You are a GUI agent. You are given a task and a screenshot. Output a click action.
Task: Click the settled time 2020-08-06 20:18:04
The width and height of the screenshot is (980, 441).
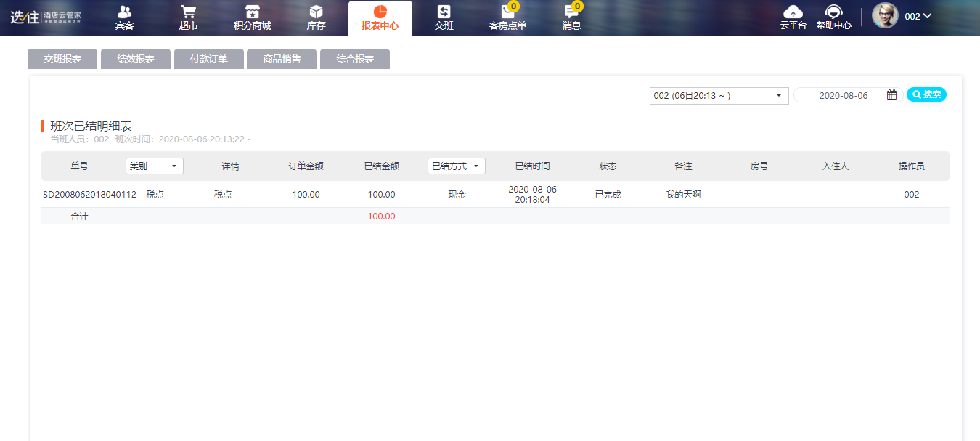(532, 194)
